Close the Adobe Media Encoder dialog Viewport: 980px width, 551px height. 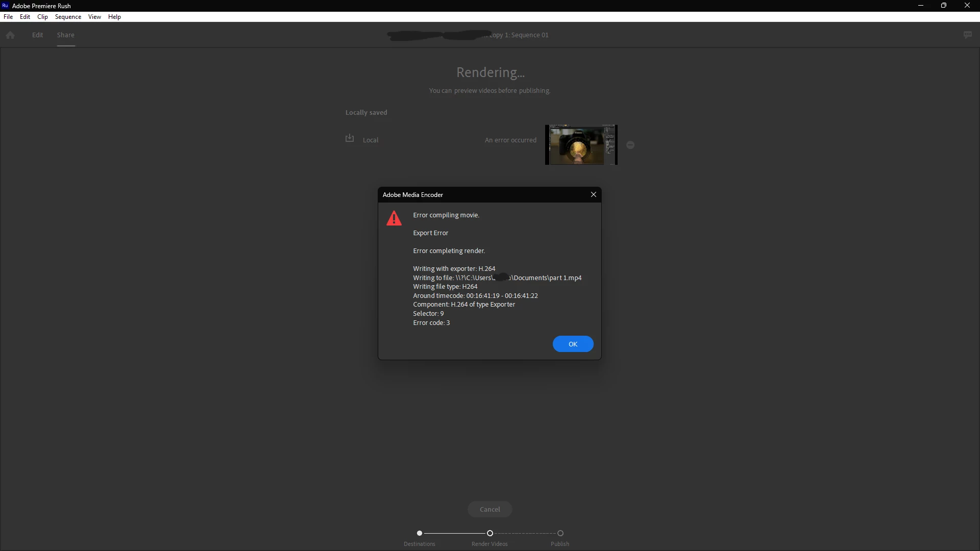pyautogui.click(x=594, y=194)
